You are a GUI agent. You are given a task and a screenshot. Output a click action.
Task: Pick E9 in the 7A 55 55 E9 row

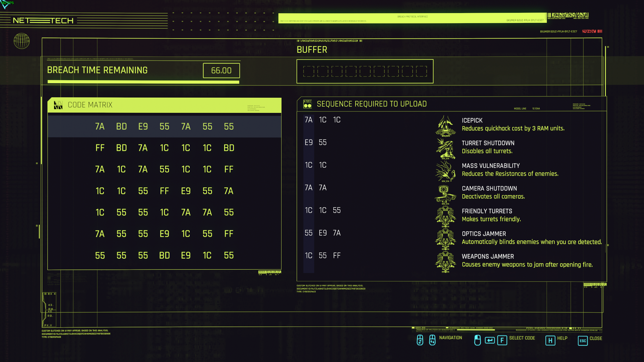[x=164, y=234]
